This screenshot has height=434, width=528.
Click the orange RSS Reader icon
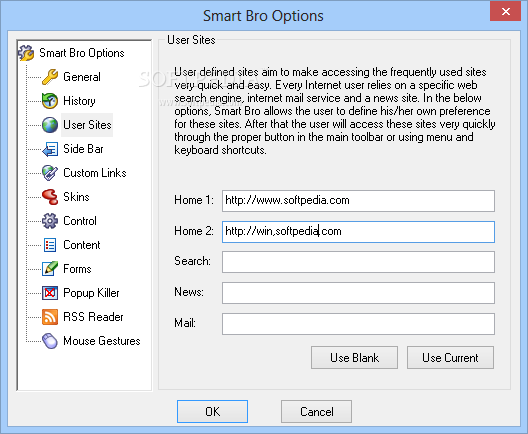(x=50, y=317)
